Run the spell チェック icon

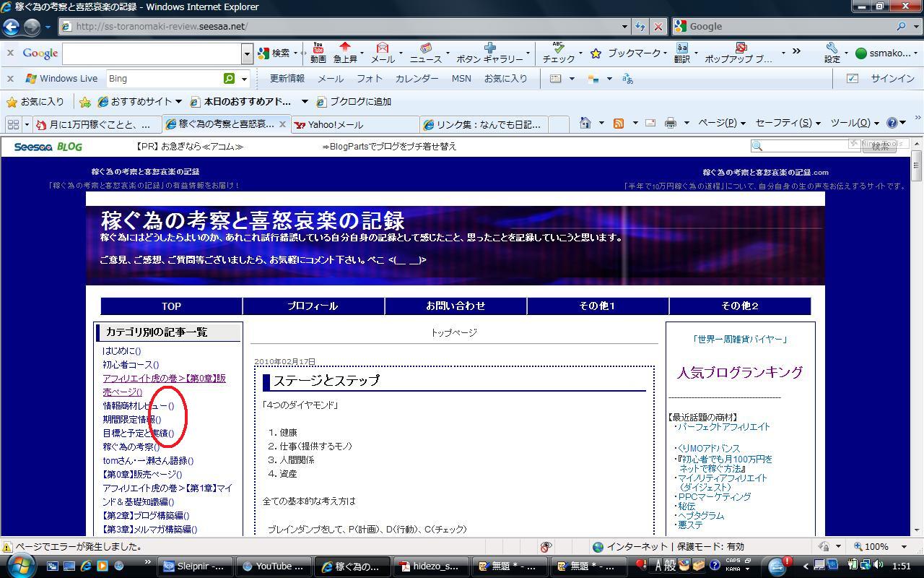pos(558,53)
